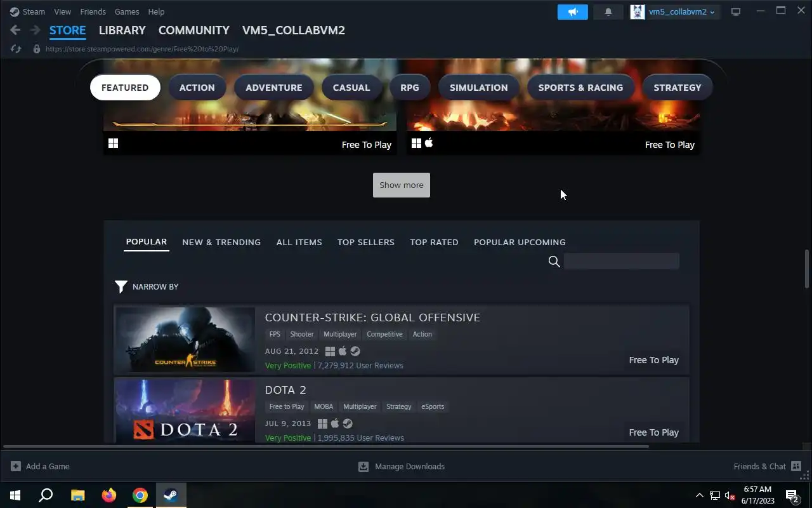Screen dimensions: 812x508
Task: Click the MOBA tag on Dota 2
Action: (324, 406)
